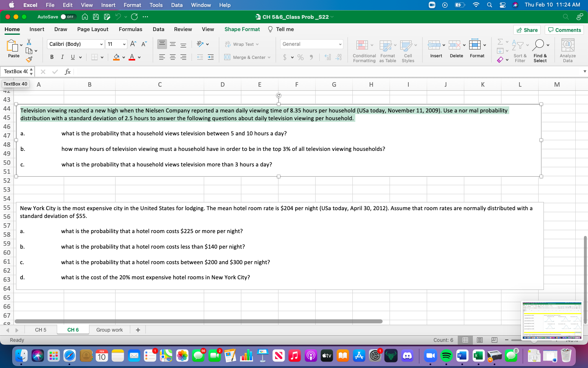Toggle Underline formatting
This screenshot has width=588, height=368.
coord(73,57)
